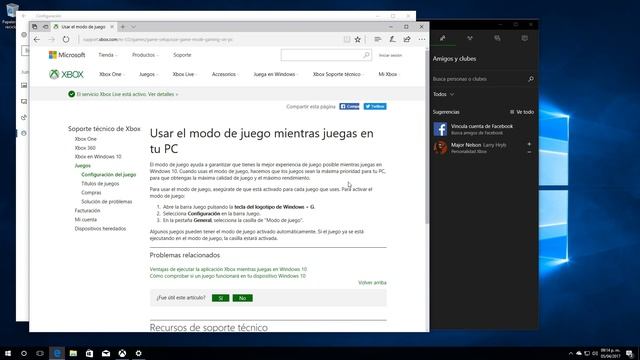
Task: Click the Edge address bar URL
Action: [158, 40]
